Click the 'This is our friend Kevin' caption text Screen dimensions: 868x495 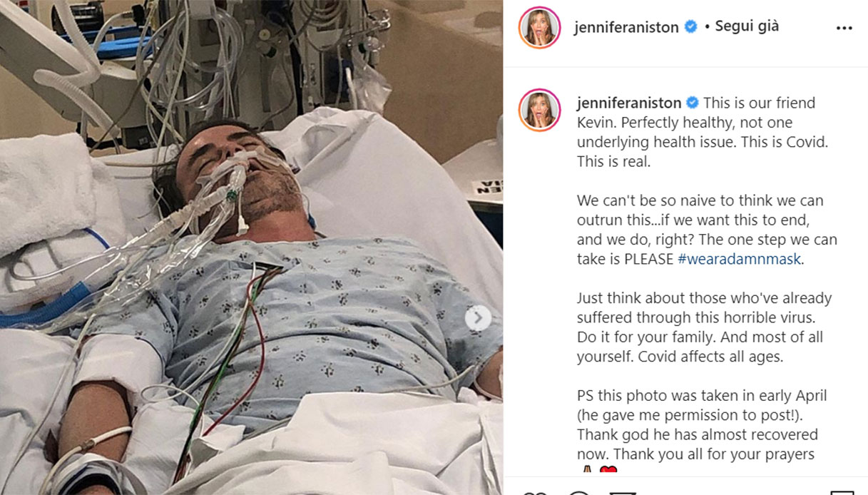[x=696, y=132]
